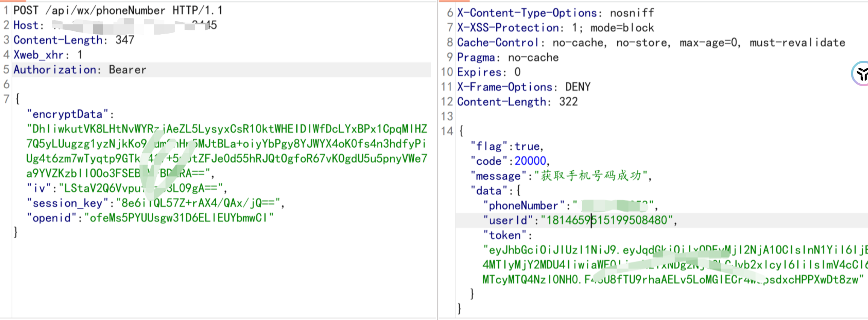This screenshot has width=868, height=320.
Task: Click the "openid" key in request JSON
Action: (52, 218)
